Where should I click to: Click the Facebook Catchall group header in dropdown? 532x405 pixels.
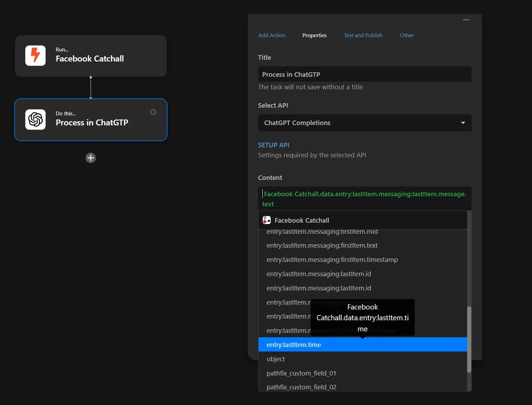point(363,220)
